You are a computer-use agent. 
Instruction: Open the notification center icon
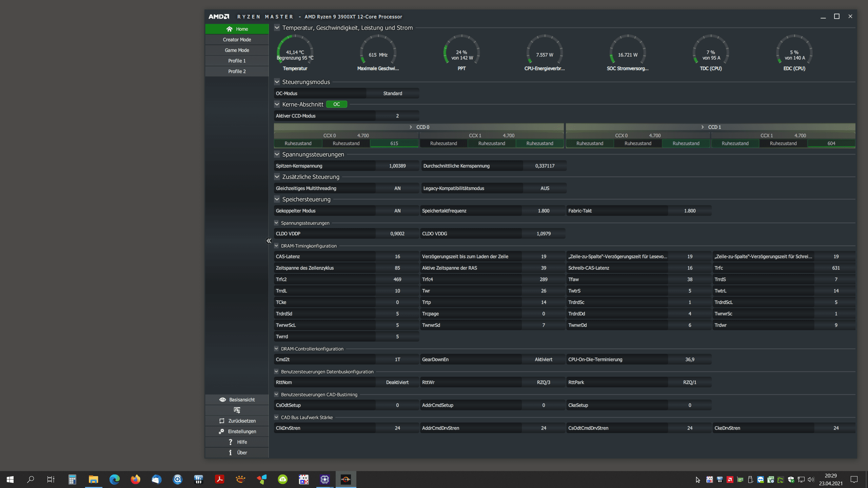tap(854, 480)
